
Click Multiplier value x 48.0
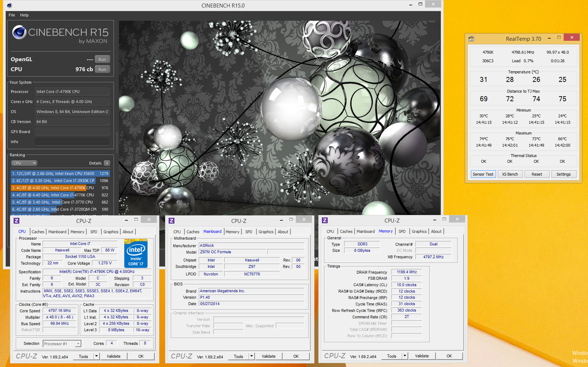pos(60,317)
